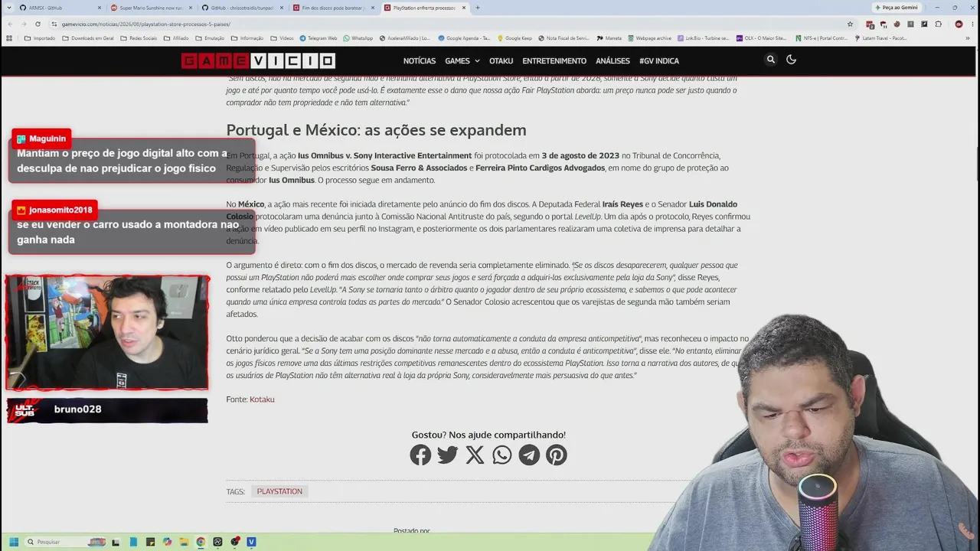Open the OTAKU menu item
Viewport: 980px width, 551px height.
click(x=501, y=60)
